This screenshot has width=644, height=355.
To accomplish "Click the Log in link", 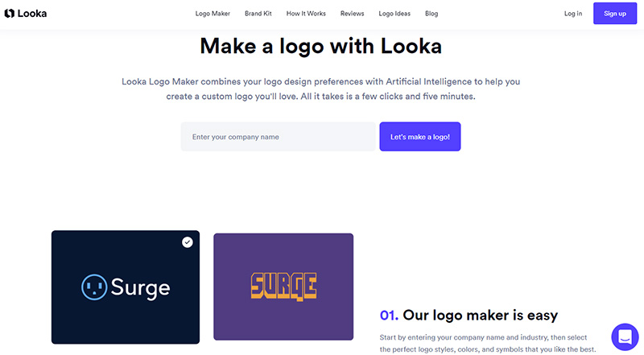I will click(x=573, y=14).
